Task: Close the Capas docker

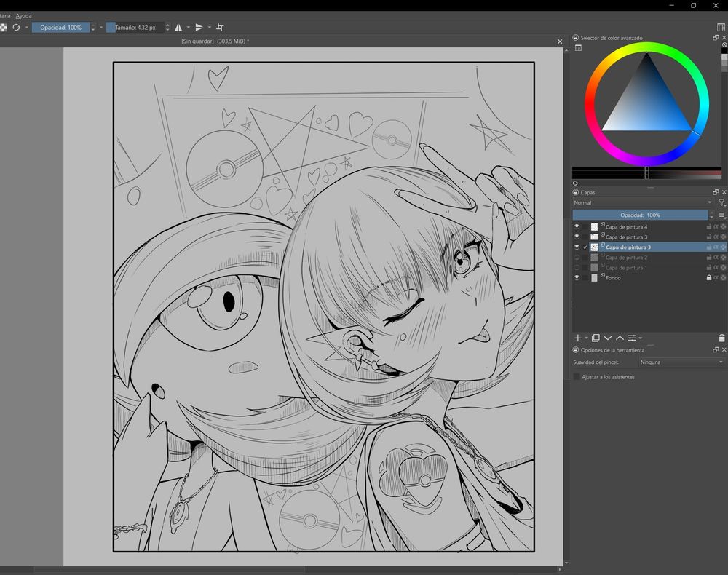Action: pos(724,192)
